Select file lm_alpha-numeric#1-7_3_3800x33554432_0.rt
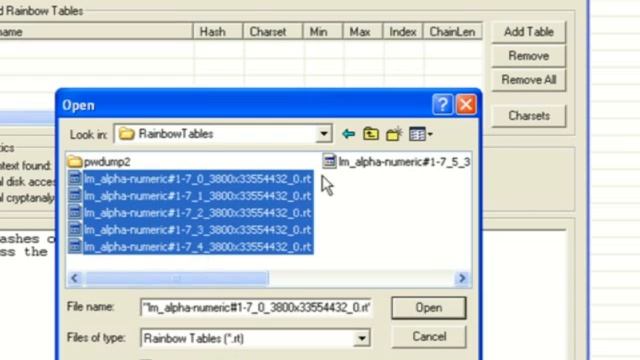 coord(190,230)
